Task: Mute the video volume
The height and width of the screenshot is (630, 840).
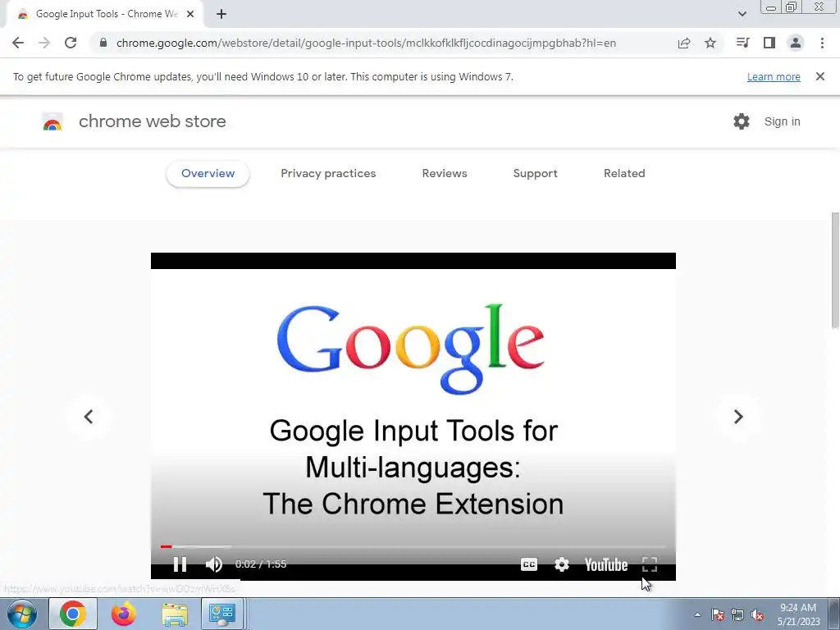Action: click(x=214, y=564)
